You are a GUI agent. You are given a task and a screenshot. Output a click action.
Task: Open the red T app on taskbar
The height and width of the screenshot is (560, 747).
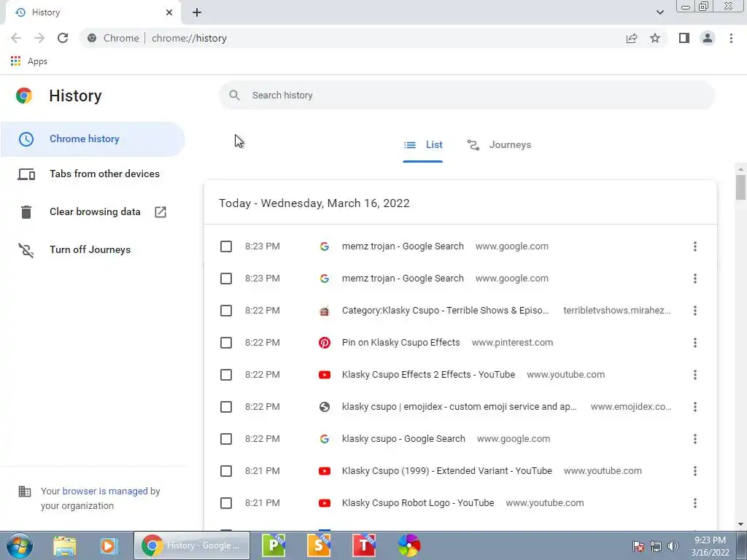coord(364,545)
